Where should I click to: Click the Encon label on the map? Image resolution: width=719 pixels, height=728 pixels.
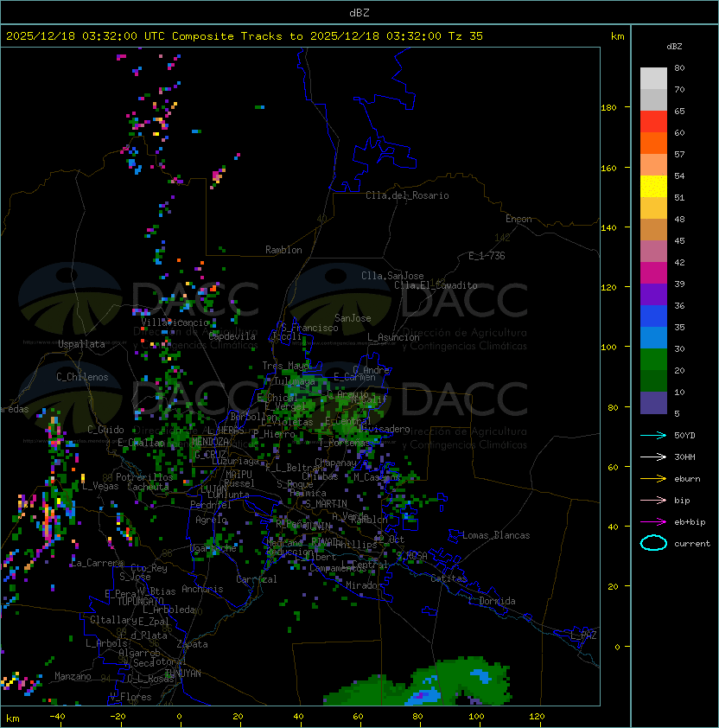coord(519,219)
